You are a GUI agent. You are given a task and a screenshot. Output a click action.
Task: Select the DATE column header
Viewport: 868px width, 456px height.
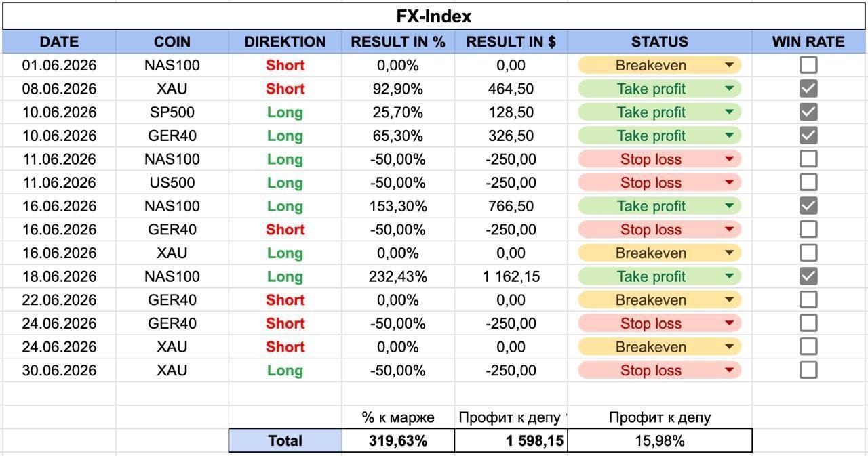click(59, 42)
